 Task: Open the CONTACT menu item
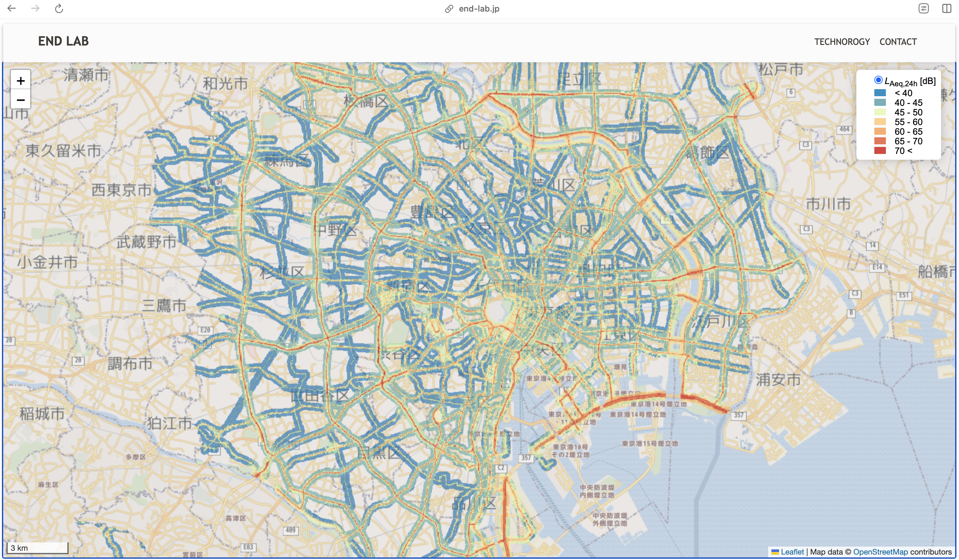coord(898,41)
